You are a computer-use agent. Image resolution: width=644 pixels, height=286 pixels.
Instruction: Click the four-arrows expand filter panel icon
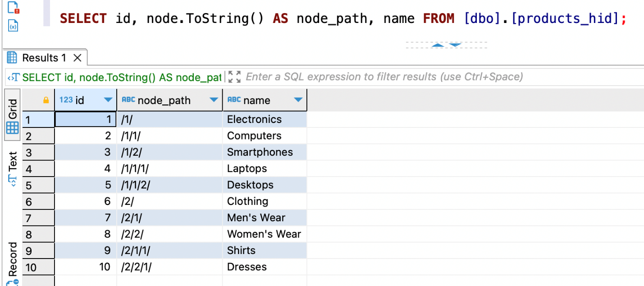pos(234,77)
